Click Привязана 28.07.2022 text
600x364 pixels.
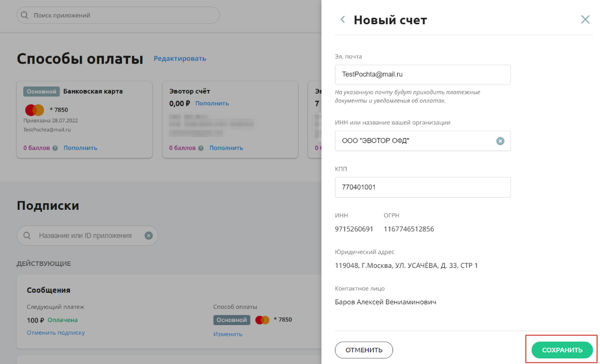click(x=51, y=120)
